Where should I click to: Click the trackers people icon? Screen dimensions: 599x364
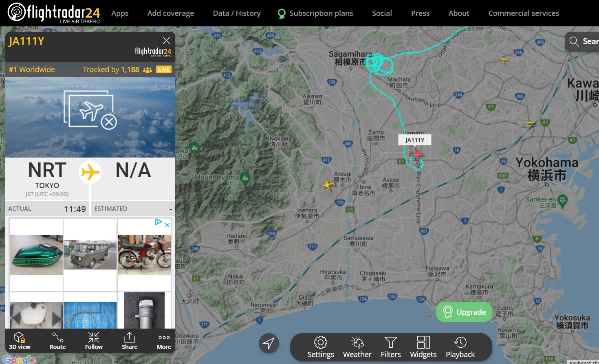(x=148, y=70)
